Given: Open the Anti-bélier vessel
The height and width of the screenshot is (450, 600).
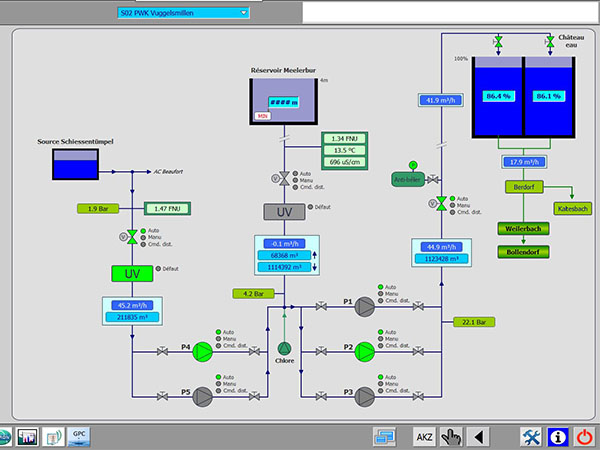Looking at the screenshot, I should pyautogui.click(x=408, y=179).
